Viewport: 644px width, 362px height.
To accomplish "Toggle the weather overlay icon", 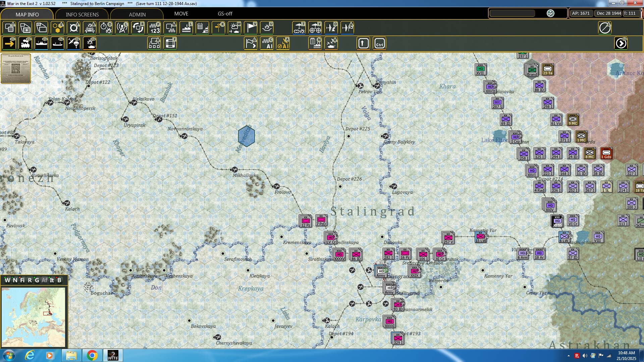I will 234,28.
